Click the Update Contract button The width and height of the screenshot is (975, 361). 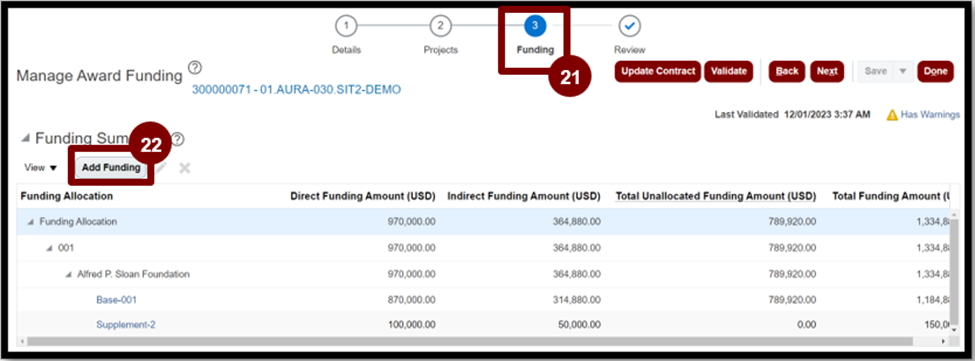(x=658, y=71)
